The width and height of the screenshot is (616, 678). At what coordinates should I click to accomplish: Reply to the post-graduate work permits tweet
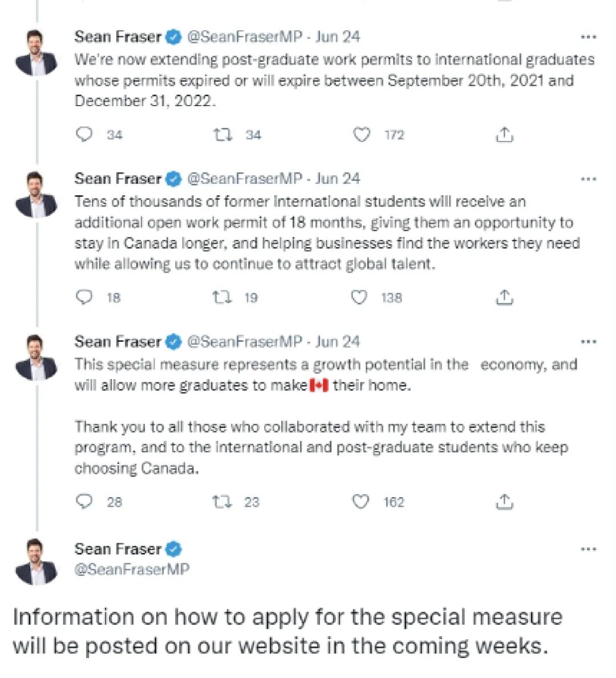click(x=84, y=135)
